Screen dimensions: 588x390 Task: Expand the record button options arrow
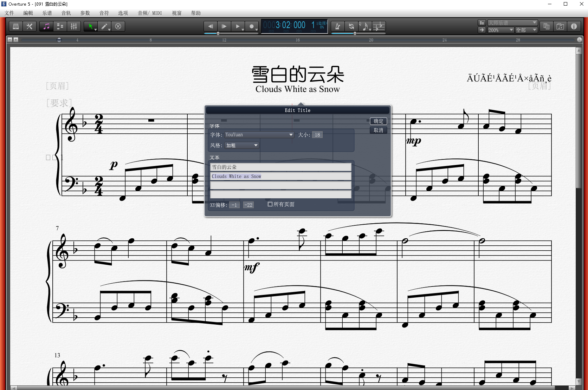(x=257, y=30)
